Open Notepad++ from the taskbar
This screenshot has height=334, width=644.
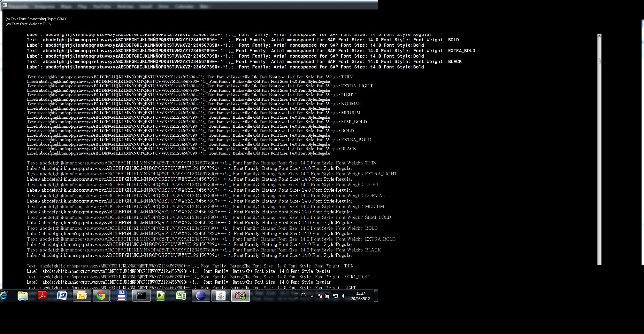tap(161, 296)
